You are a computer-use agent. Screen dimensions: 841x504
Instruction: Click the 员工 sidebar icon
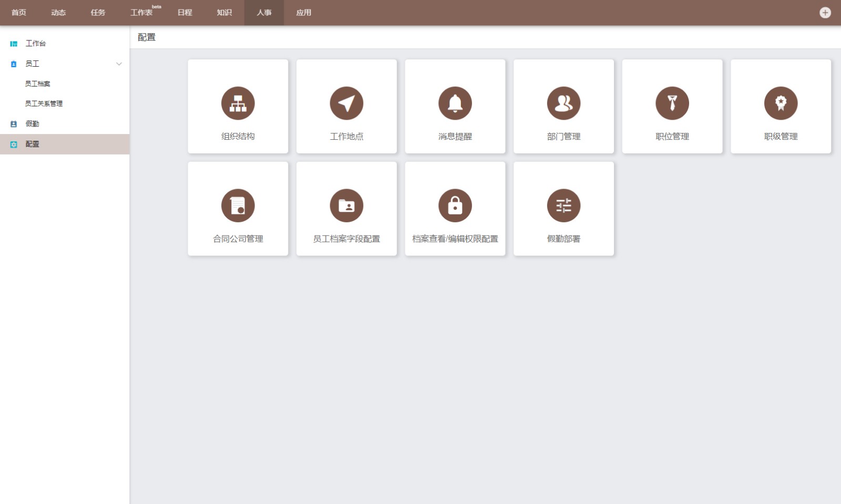click(x=14, y=64)
